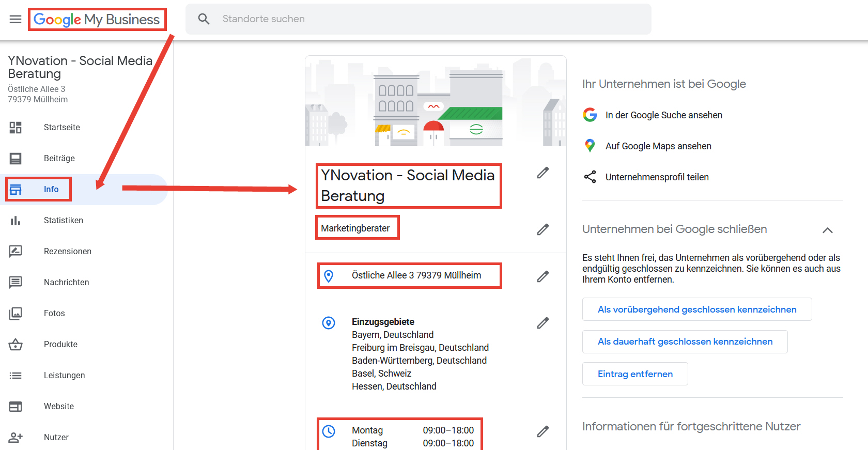Open the hamburger main menu
The width and height of the screenshot is (868, 450).
[x=16, y=19]
